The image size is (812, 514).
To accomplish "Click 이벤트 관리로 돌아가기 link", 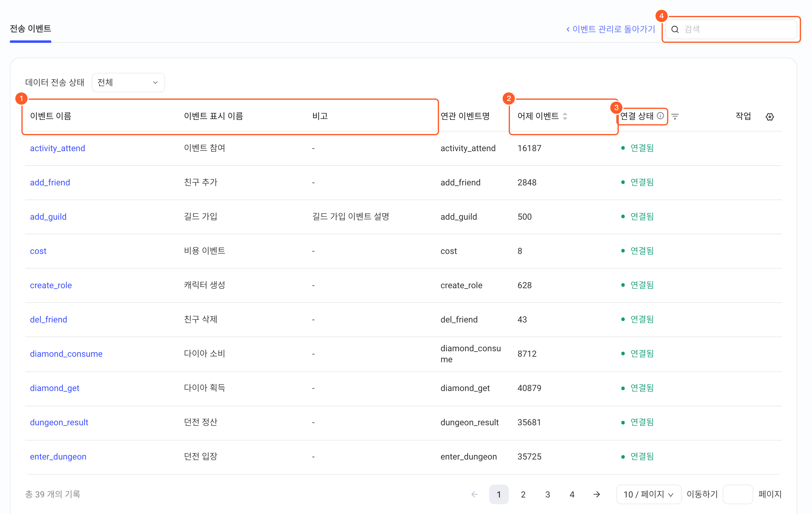I will pyautogui.click(x=610, y=29).
